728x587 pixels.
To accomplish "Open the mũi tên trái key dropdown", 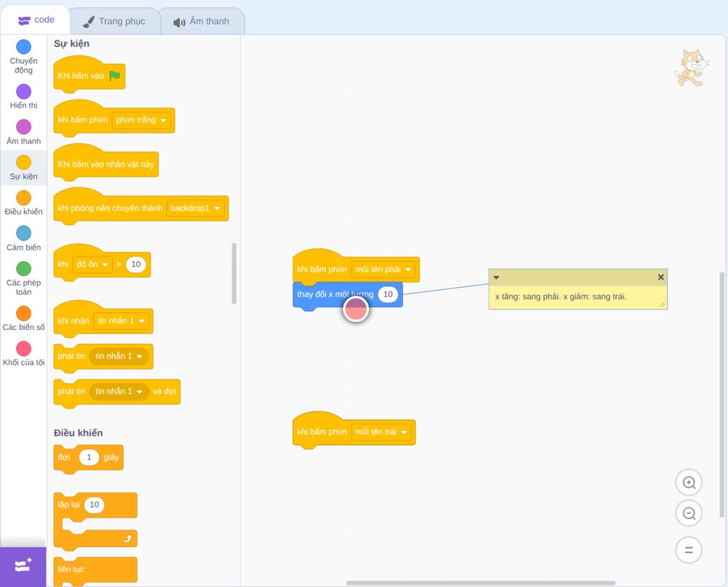I will click(x=381, y=432).
